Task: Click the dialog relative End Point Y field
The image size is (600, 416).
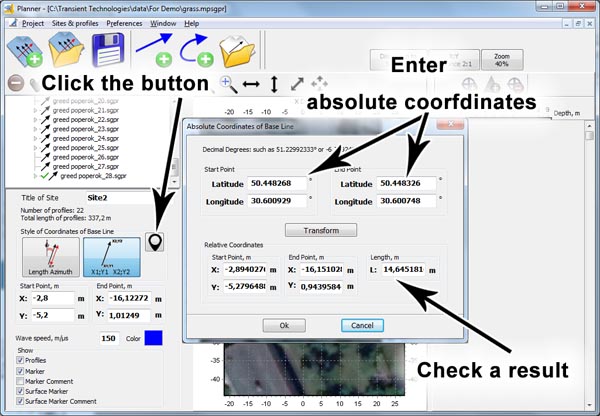Action: click(x=321, y=287)
